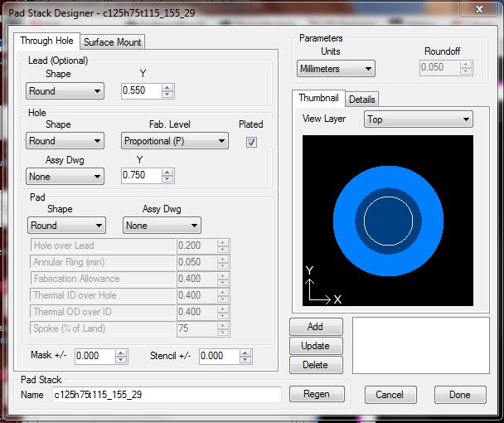Click the Add button
Image resolution: width=504 pixels, height=423 pixels.
tap(315, 327)
